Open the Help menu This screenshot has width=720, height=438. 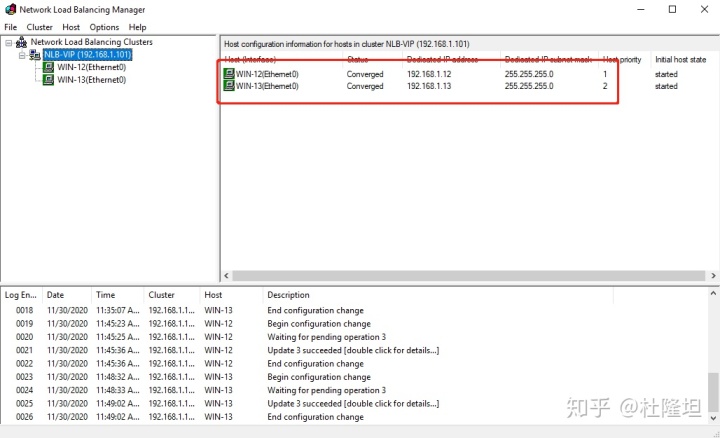[137, 27]
